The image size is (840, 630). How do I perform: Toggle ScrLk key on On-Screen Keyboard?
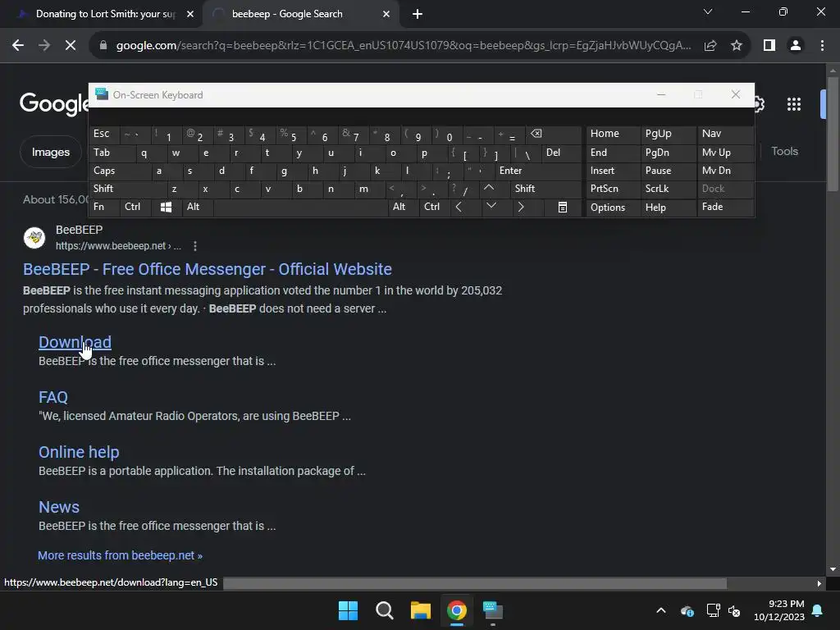coord(668,189)
